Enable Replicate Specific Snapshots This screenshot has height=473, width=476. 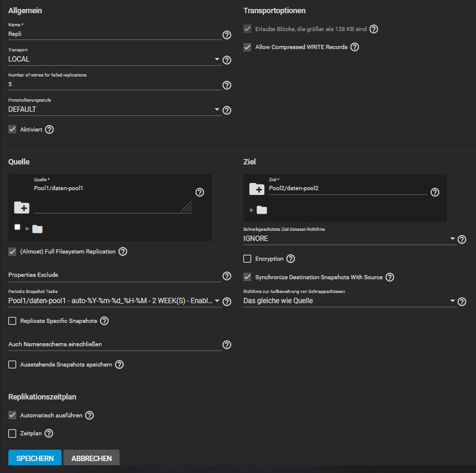coord(12,321)
